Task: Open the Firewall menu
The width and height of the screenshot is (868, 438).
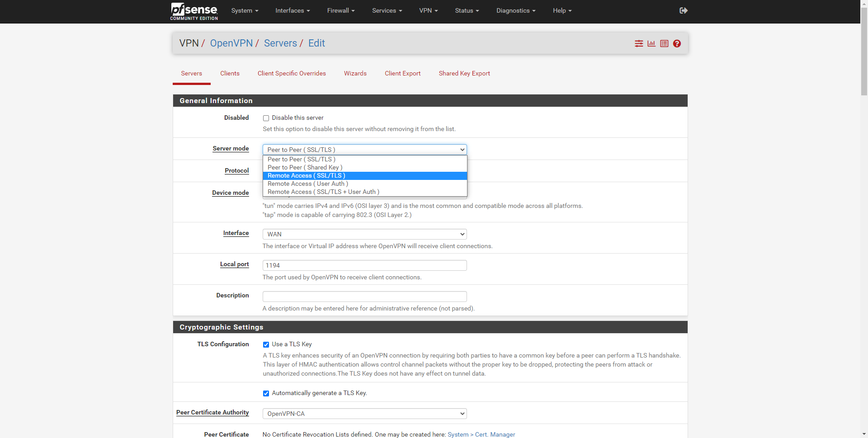Action: coord(341,10)
